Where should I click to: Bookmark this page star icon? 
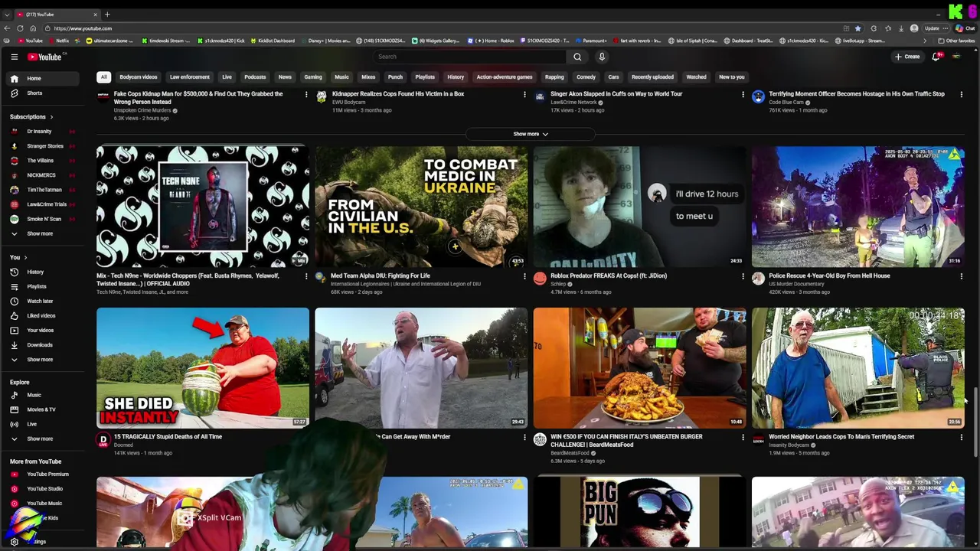(857, 28)
